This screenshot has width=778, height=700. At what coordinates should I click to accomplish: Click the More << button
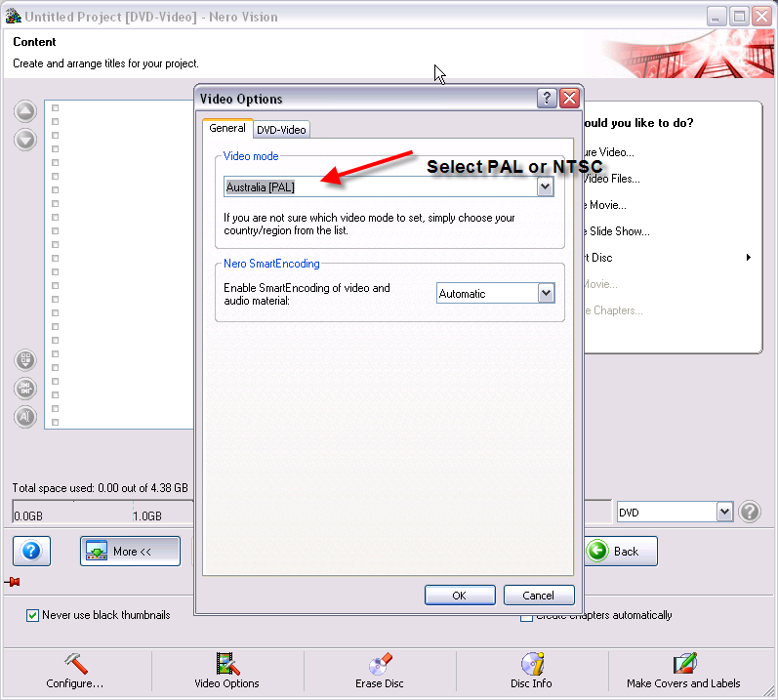(130, 551)
